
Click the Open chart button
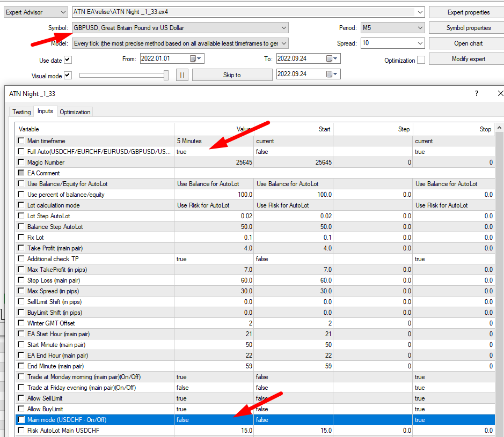point(468,43)
